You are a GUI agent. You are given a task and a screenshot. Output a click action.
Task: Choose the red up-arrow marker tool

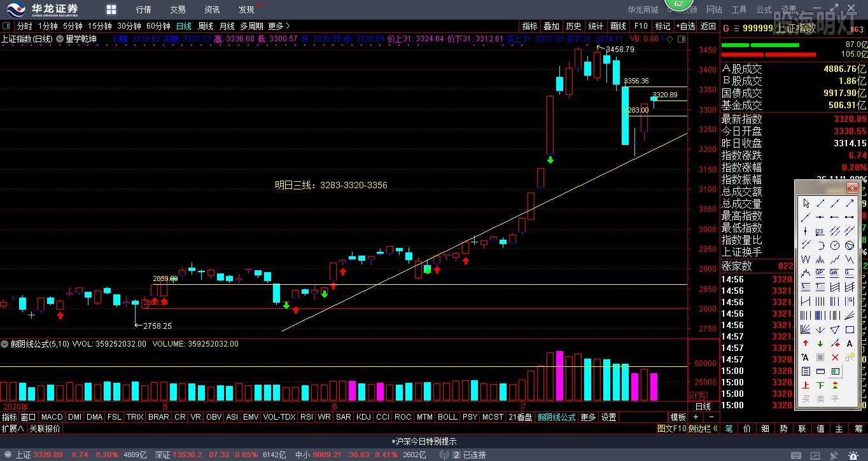point(806,343)
